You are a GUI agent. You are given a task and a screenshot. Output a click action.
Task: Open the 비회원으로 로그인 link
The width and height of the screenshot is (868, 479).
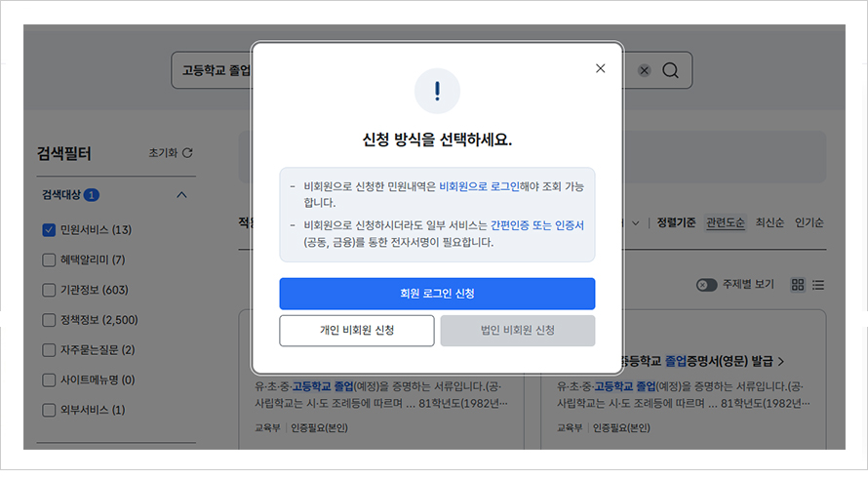(480, 186)
